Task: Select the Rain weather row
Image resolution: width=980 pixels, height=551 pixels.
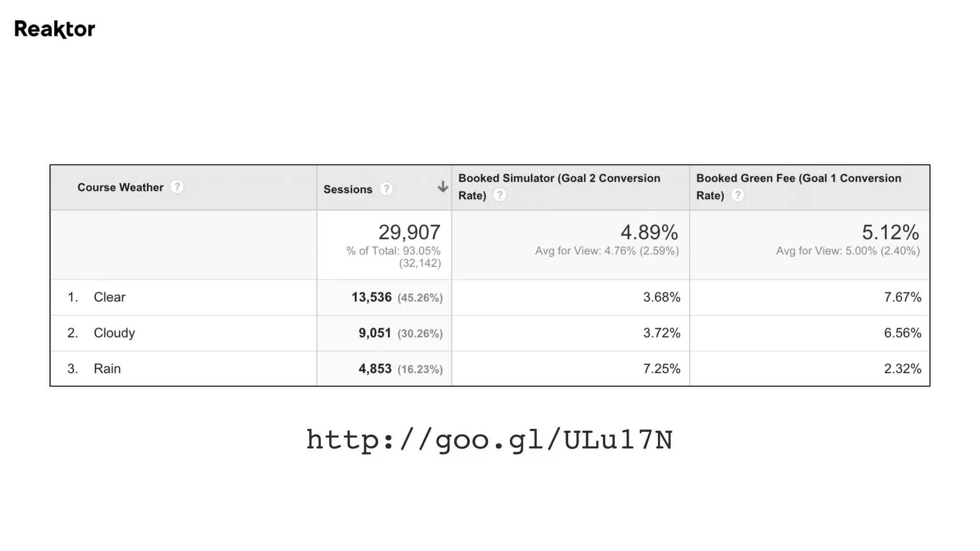Action: pos(490,369)
